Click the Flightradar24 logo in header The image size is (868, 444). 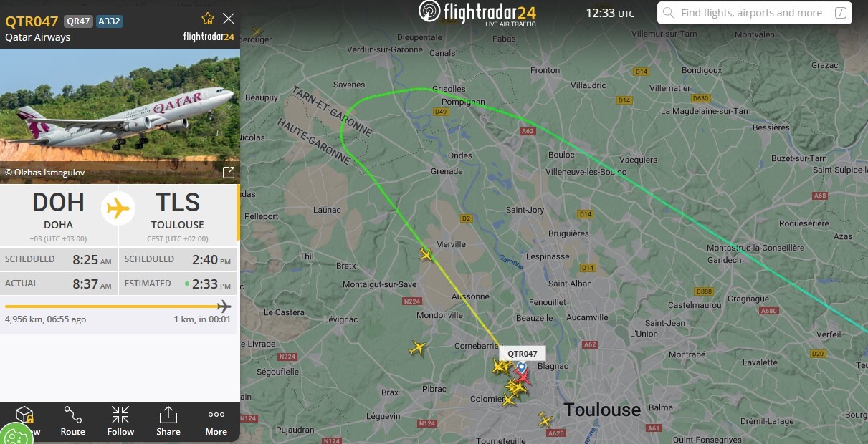477,13
